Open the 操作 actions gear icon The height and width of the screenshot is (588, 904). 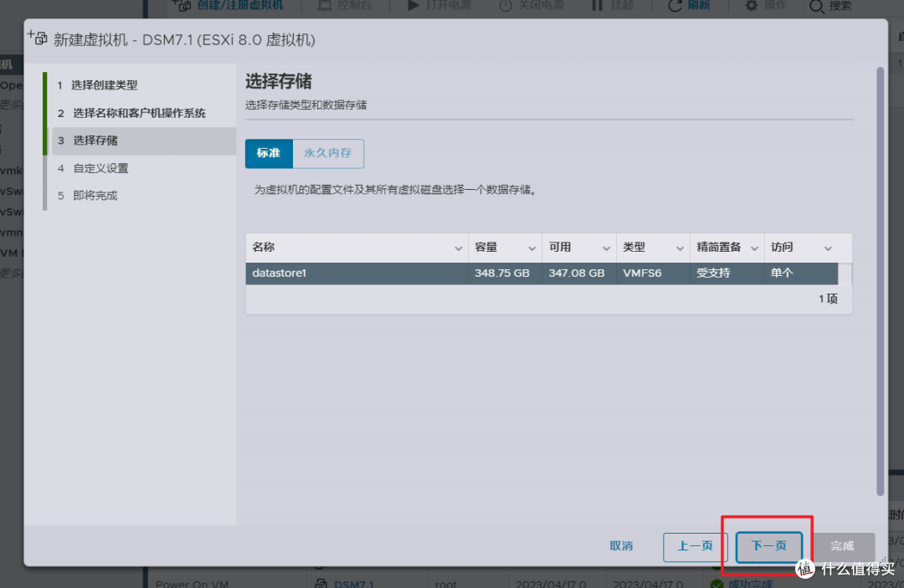(x=751, y=6)
